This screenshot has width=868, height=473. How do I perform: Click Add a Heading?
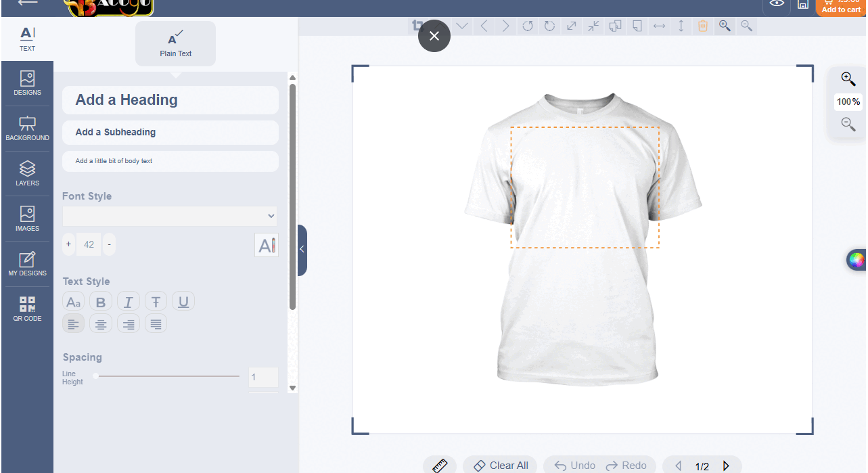pos(170,100)
